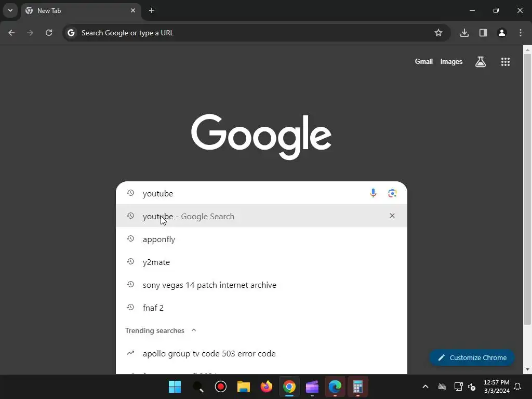This screenshot has height=399, width=532.
Task: Open the purple clapperboard app on taskbar
Action: coord(312,387)
